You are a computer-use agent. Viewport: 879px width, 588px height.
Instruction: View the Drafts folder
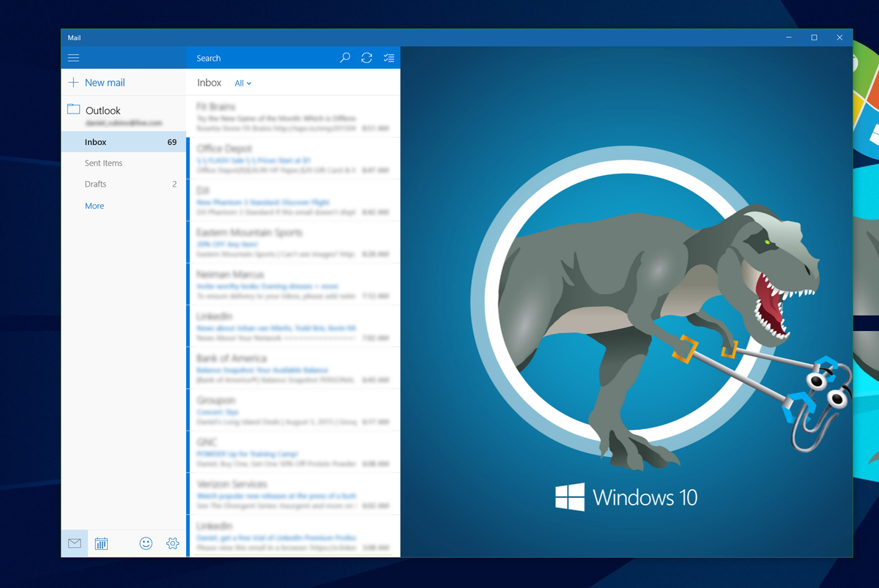tap(96, 184)
